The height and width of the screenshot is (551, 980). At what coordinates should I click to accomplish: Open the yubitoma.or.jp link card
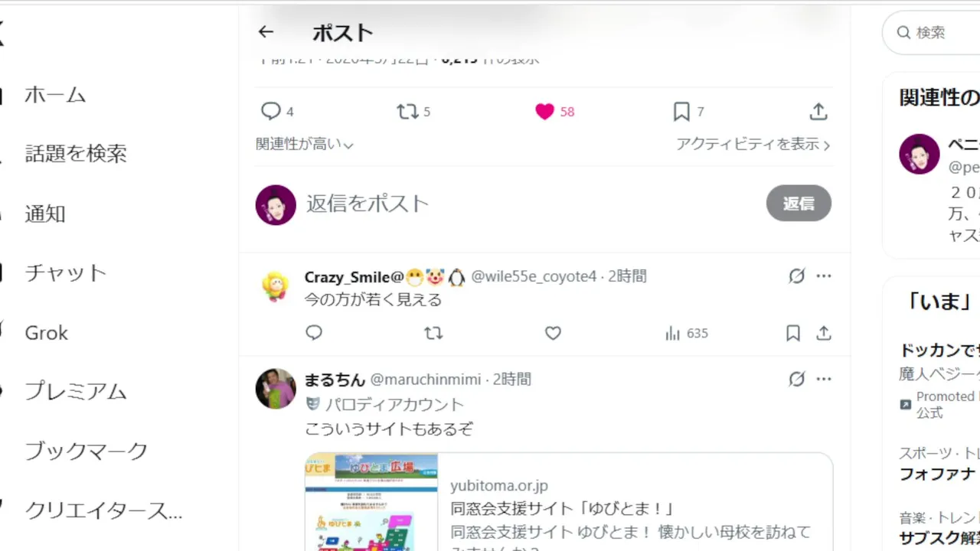point(569,502)
